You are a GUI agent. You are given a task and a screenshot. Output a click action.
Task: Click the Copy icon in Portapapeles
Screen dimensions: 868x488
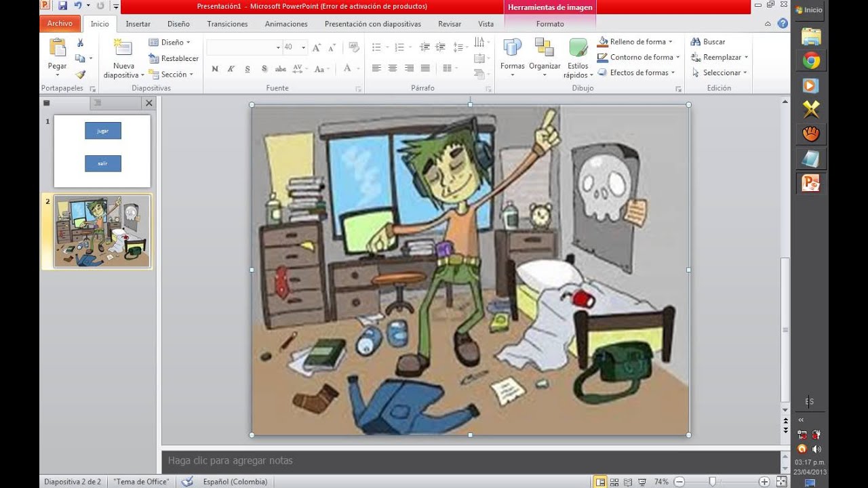[x=80, y=58]
